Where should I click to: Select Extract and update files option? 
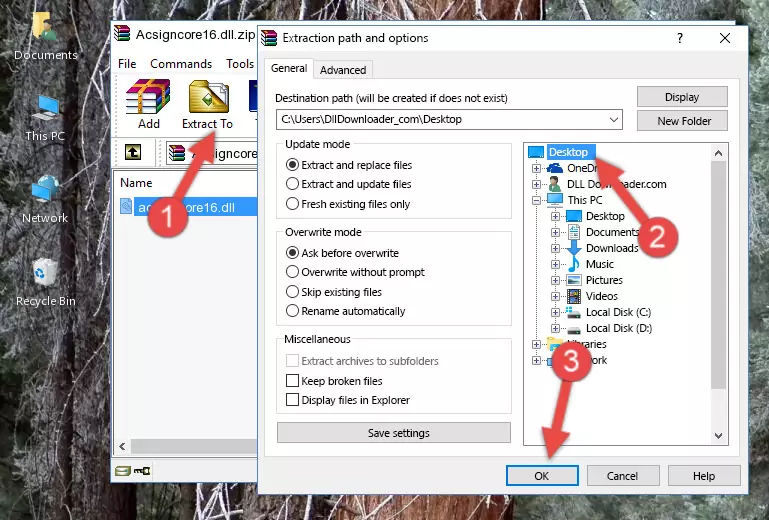pos(292,184)
